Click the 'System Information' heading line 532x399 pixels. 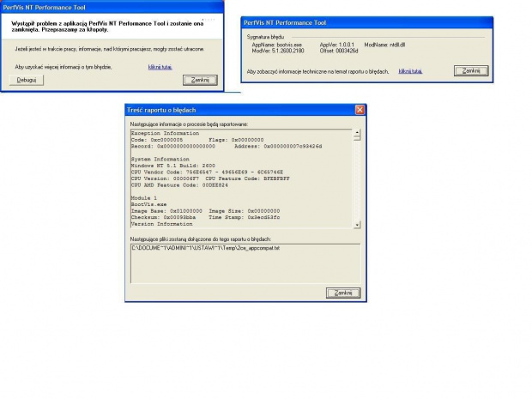(160, 159)
